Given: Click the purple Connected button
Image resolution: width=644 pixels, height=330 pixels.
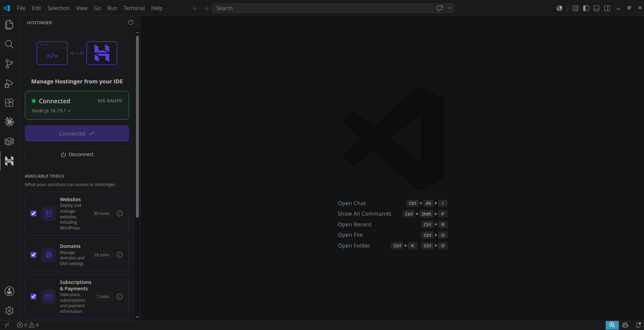Looking at the screenshot, I should click(77, 134).
